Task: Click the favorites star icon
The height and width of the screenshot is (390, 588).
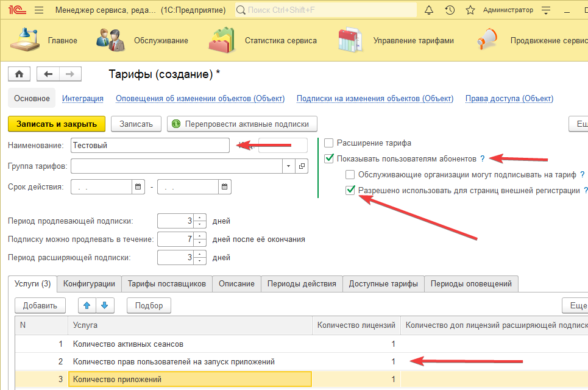Action: [470, 10]
